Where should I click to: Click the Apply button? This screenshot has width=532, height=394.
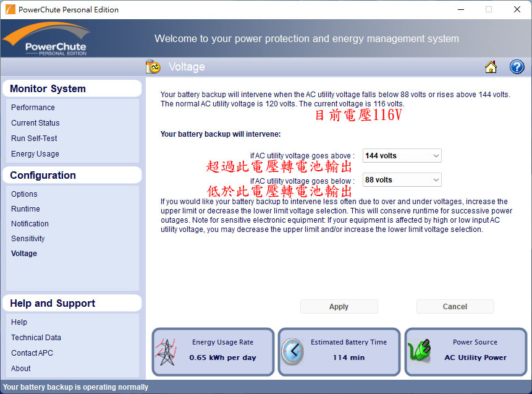(x=339, y=306)
